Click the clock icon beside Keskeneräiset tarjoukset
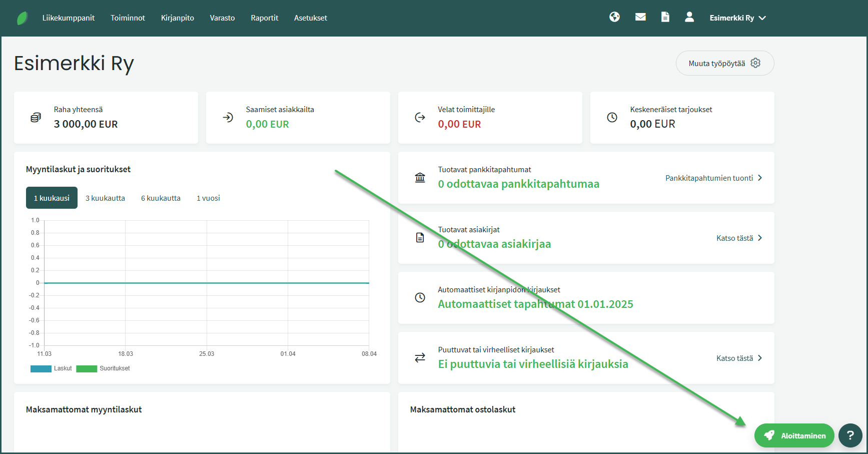The width and height of the screenshot is (868, 454). pyautogui.click(x=612, y=118)
